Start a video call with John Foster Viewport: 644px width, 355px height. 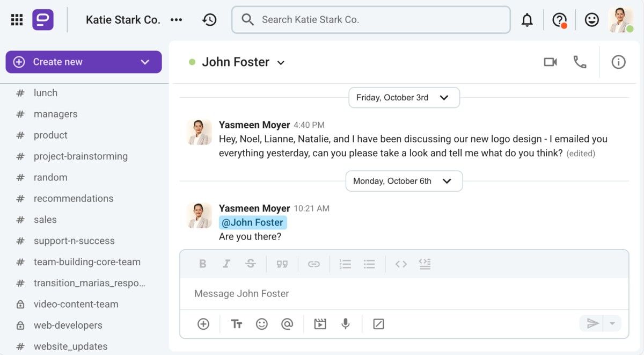(x=550, y=62)
